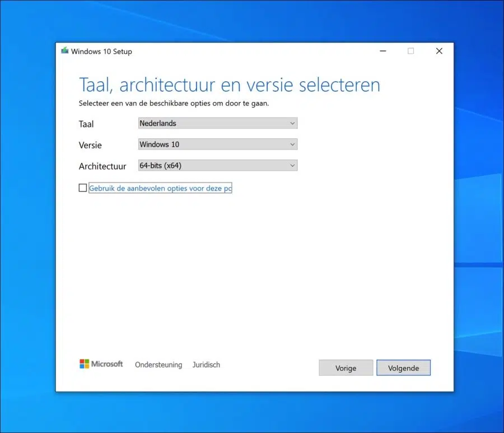This screenshot has height=433, width=504.
Task: Open the Architectuur dropdown showing 64-bits (x64)
Action: pyautogui.click(x=218, y=166)
